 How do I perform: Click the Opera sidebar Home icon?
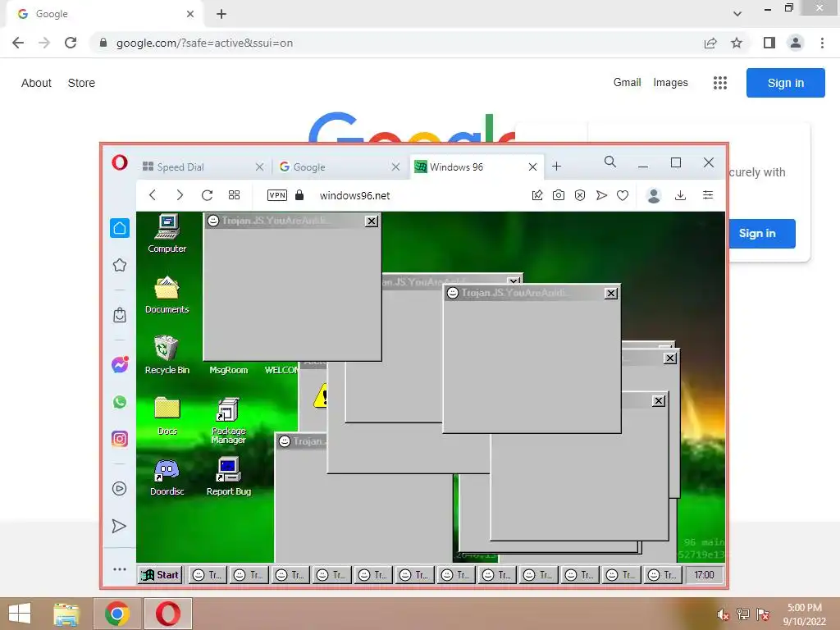pos(120,228)
